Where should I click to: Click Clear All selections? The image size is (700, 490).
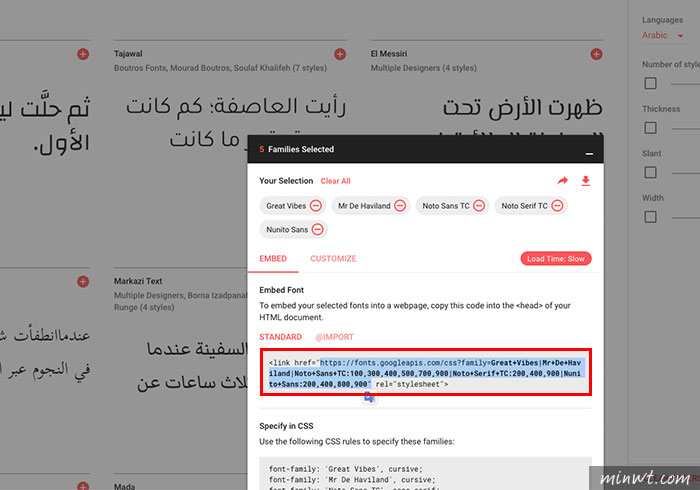pos(335,181)
